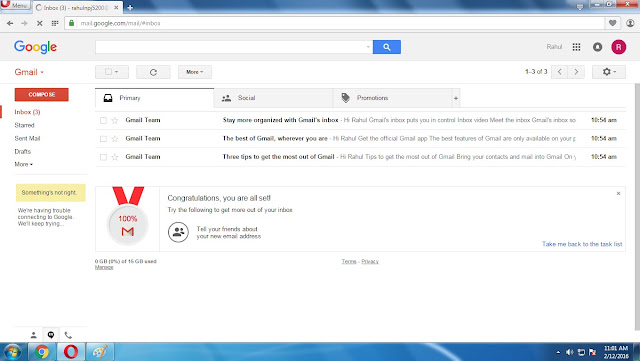The image size is (640, 361).
Task: Expand More labels in the sidebar
Action: click(x=24, y=164)
